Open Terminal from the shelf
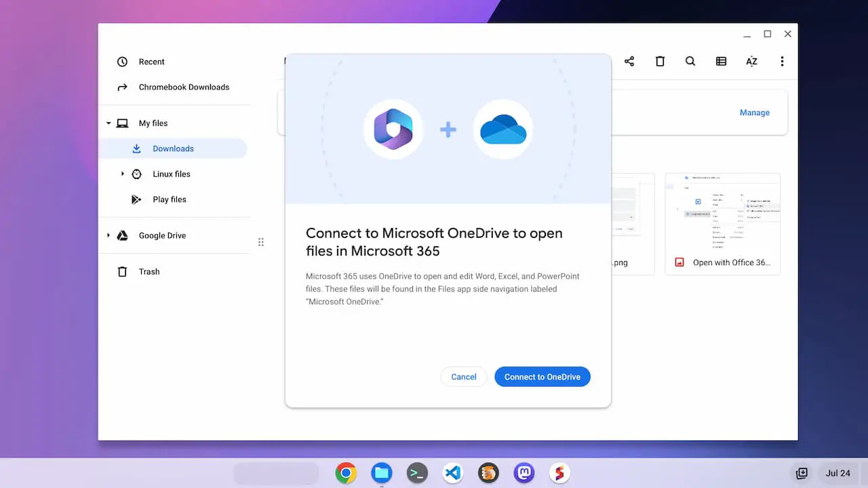The image size is (868, 488). point(417,473)
